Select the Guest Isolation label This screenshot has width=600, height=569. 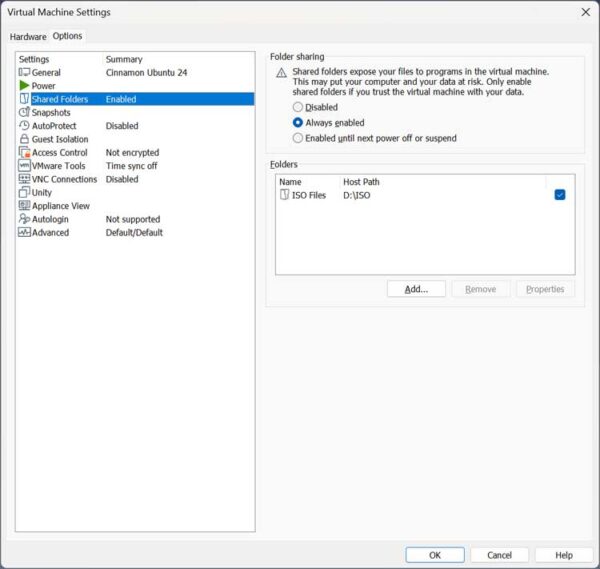[60, 139]
